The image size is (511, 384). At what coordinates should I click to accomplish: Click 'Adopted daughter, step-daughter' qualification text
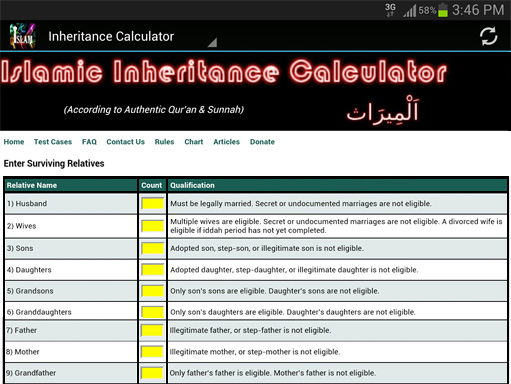(294, 270)
